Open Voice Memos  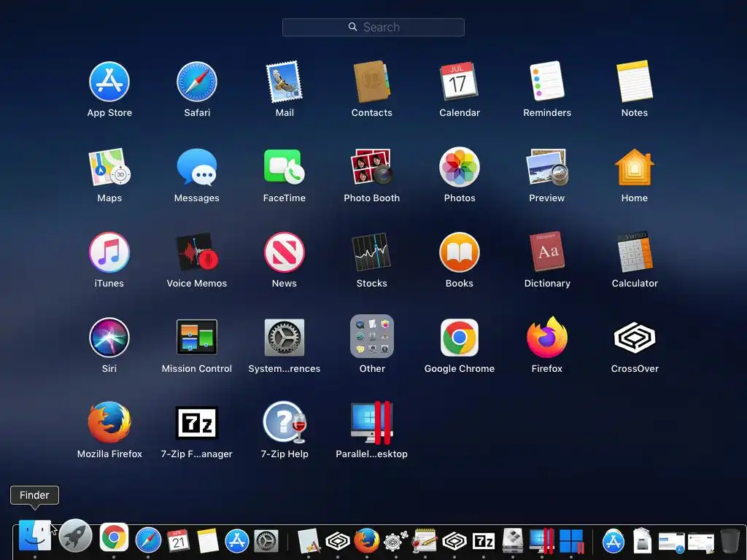197,252
